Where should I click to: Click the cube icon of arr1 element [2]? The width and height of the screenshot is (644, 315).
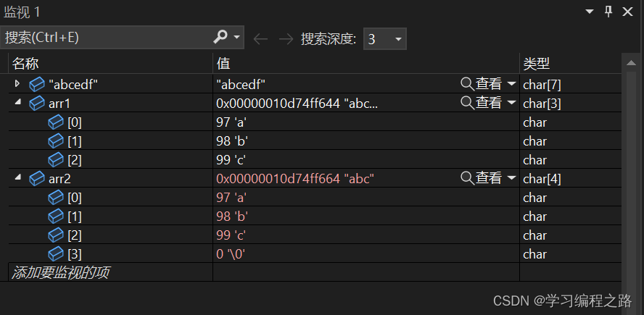pos(56,160)
